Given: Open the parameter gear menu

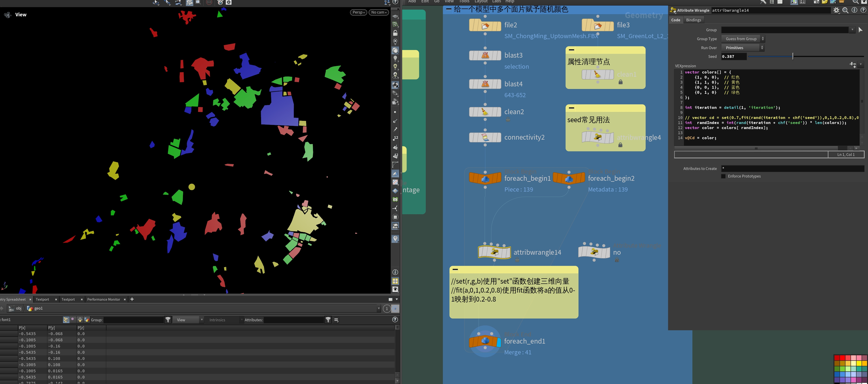Looking at the screenshot, I should click(836, 10).
